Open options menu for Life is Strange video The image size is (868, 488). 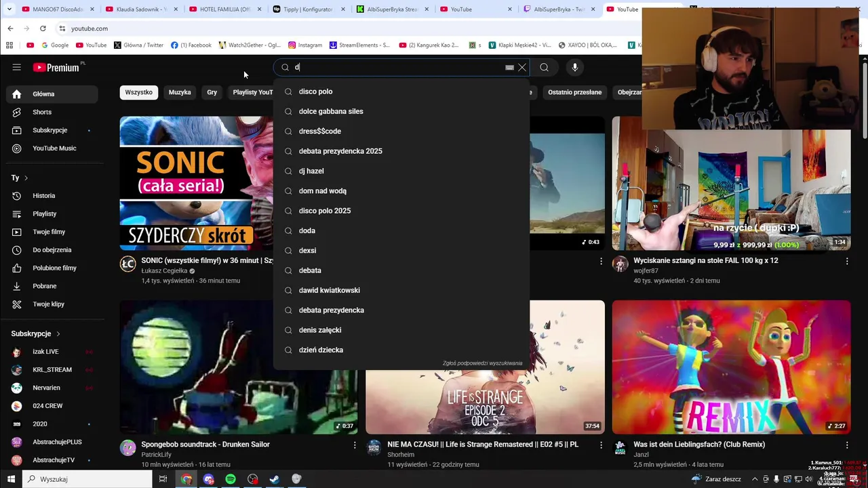pyautogui.click(x=601, y=445)
